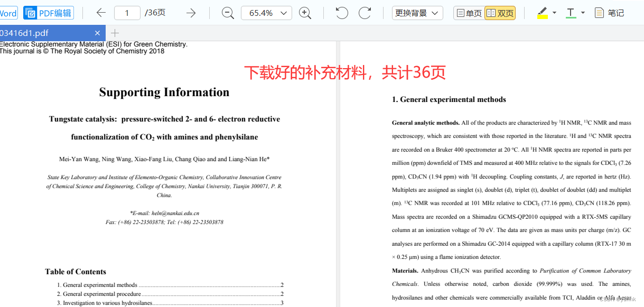644x307 pixels.
Task: Click the 'General analytic methods.' bold label
Action: (x=426, y=123)
